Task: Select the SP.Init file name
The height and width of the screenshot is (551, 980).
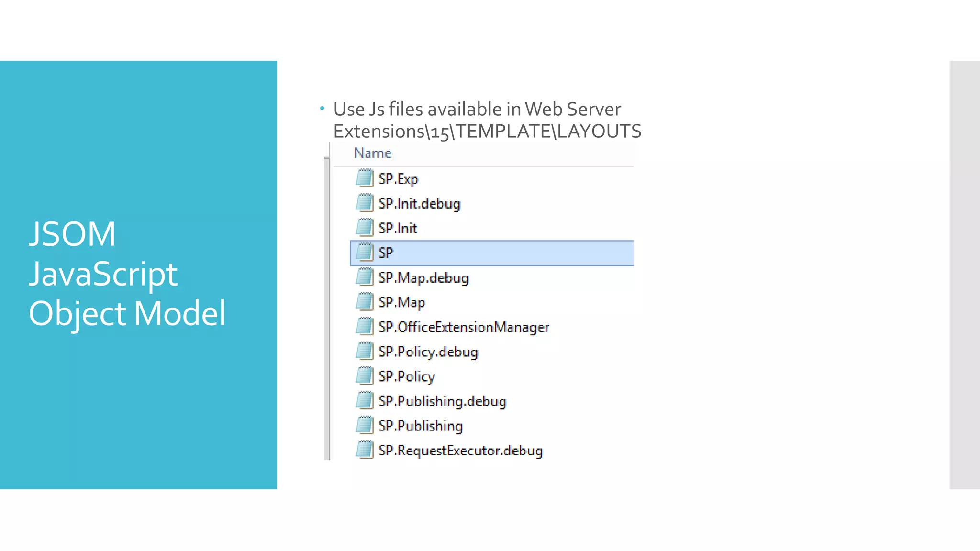Action: (398, 228)
